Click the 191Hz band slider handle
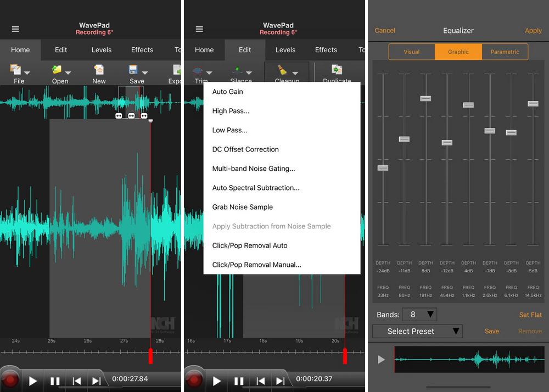549x392 pixels. pos(426,99)
